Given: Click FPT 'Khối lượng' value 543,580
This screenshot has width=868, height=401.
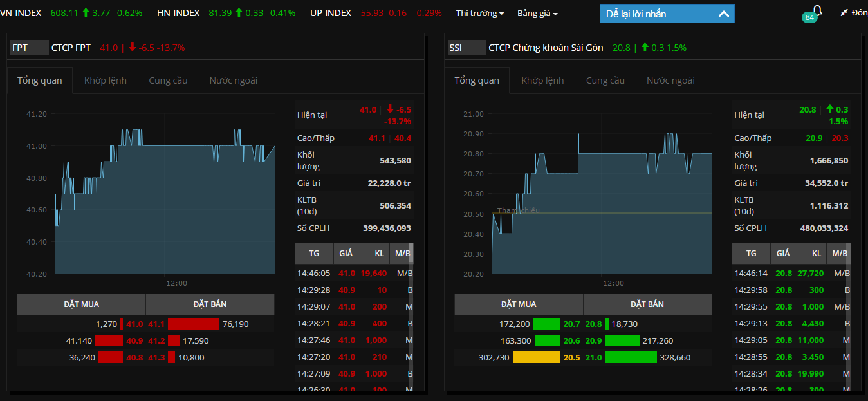Looking at the screenshot, I should pos(395,160).
